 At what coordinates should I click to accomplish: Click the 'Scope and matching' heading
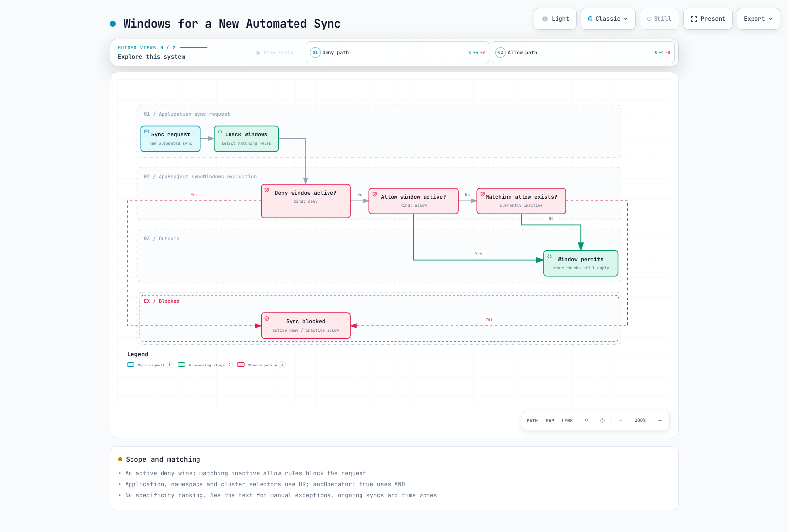pyautogui.click(x=163, y=459)
